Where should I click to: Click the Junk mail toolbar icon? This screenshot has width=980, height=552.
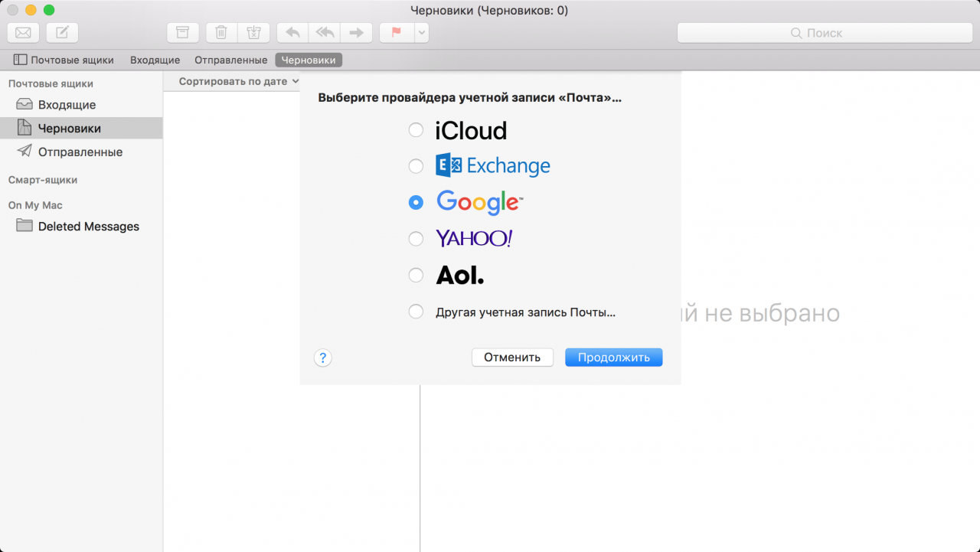coord(253,33)
